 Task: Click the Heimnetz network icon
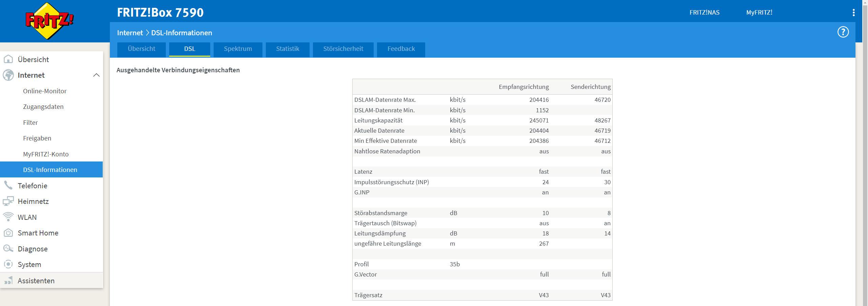click(x=8, y=201)
